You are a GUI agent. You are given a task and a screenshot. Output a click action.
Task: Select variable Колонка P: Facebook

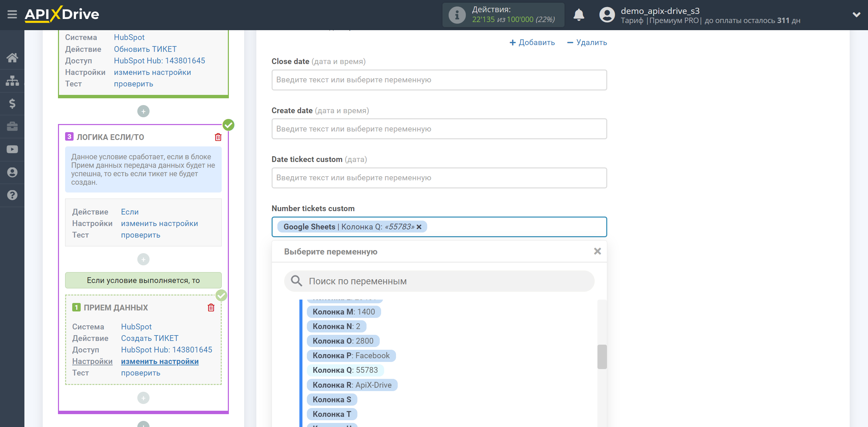click(x=351, y=355)
